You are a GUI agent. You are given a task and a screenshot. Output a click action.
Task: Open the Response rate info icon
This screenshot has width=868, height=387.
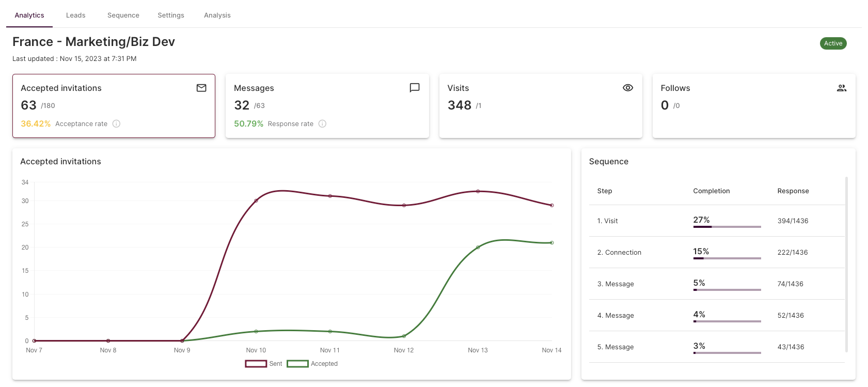tap(322, 123)
